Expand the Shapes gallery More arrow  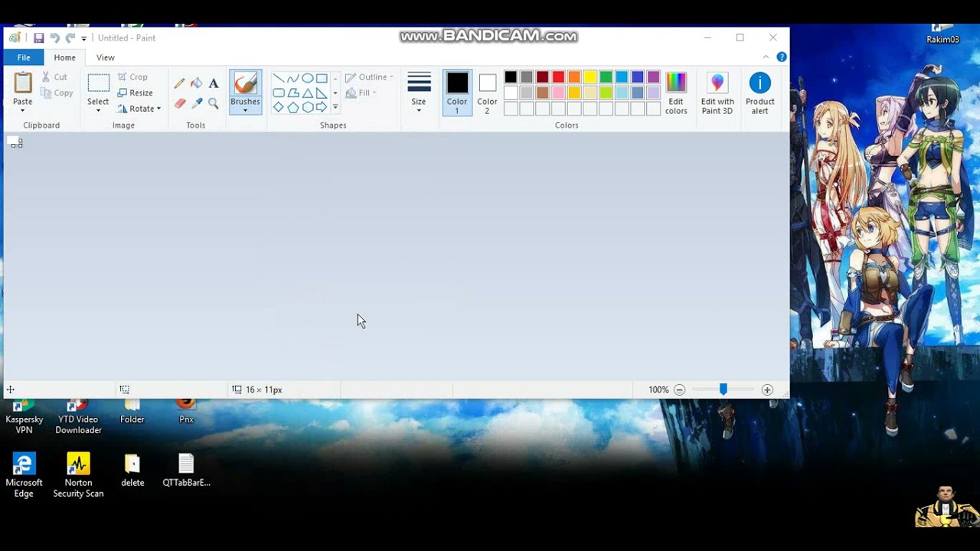pyautogui.click(x=335, y=107)
